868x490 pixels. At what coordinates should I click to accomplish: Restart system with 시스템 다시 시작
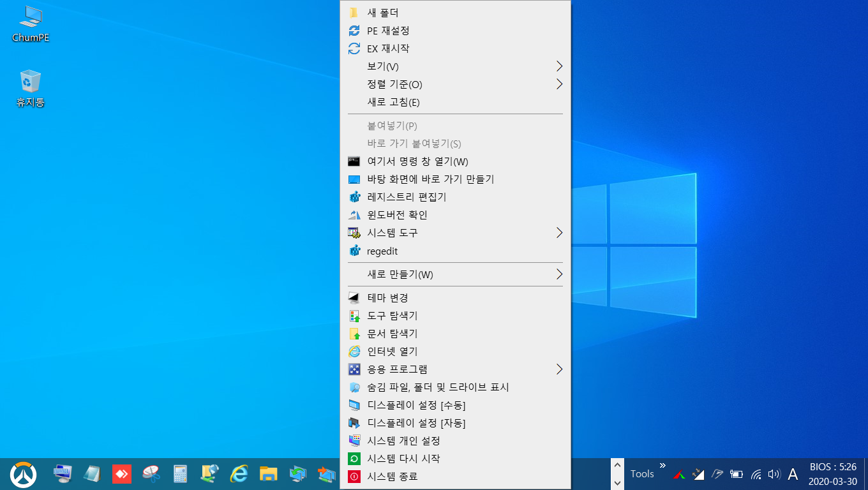click(454, 459)
